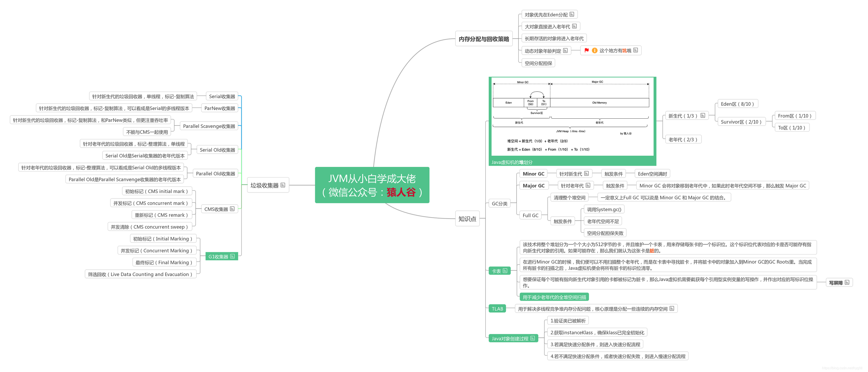
Task: Open the notes icon on "对象优先在Eden分配"
Action: (x=572, y=14)
